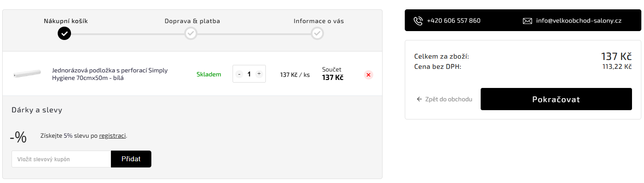The width and height of the screenshot is (644, 183).
Task: Increase quantity with plus button
Action: (x=259, y=74)
